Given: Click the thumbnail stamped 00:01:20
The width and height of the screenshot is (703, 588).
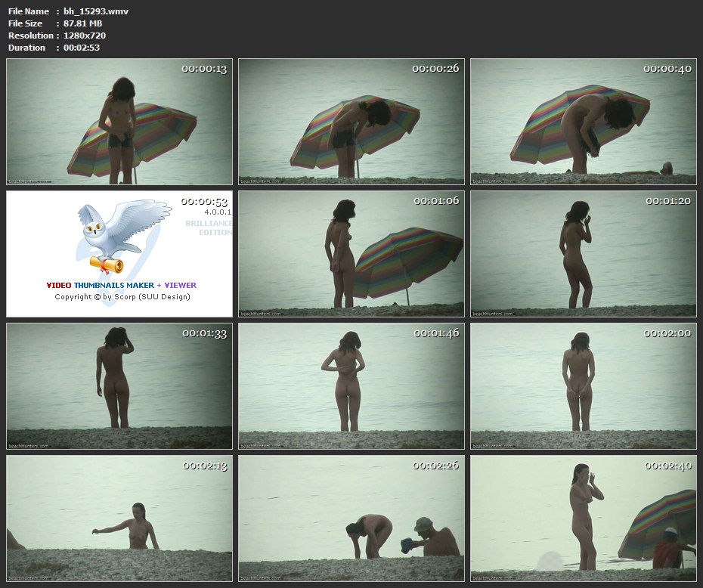Looking at the screenshot, I should coord(583,254).
